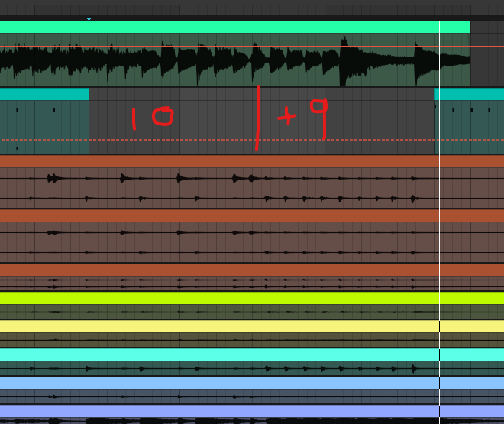The image size is (504, 424).
Task: Click the cyan locator marker in the ruler
Action: (89, 18)
